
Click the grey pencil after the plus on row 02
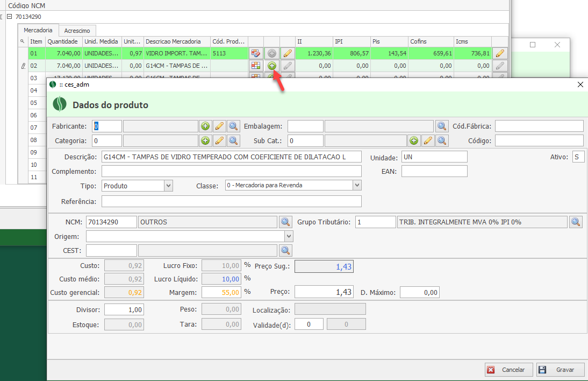(288, 66)
